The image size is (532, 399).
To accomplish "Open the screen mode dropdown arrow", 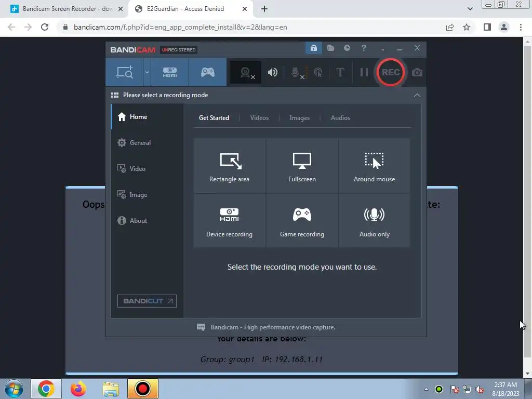I will 147,72.
